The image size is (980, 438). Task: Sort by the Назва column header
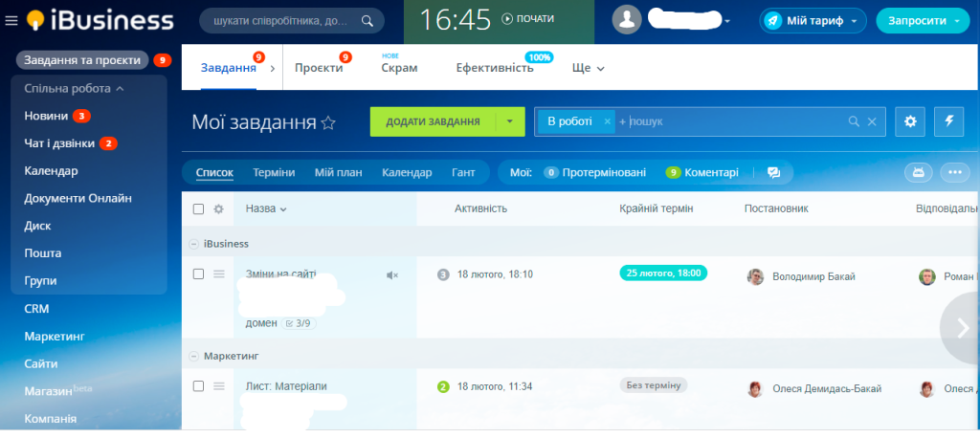click(x=266, y=208)
